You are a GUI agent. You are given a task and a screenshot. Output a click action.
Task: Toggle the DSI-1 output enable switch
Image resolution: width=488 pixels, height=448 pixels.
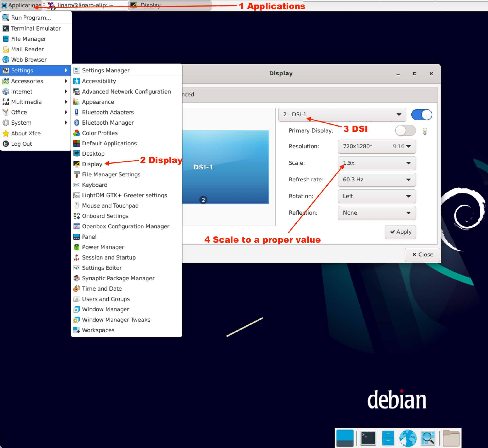click(422, 115)
